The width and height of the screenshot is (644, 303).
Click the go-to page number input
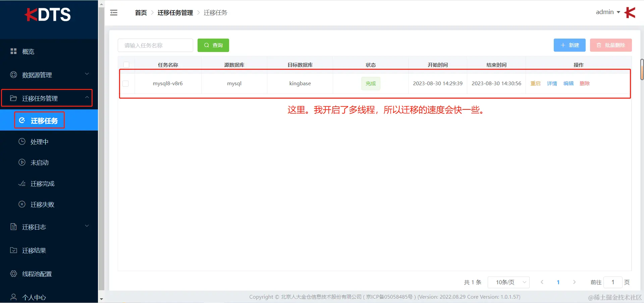(x=613, y=282)
